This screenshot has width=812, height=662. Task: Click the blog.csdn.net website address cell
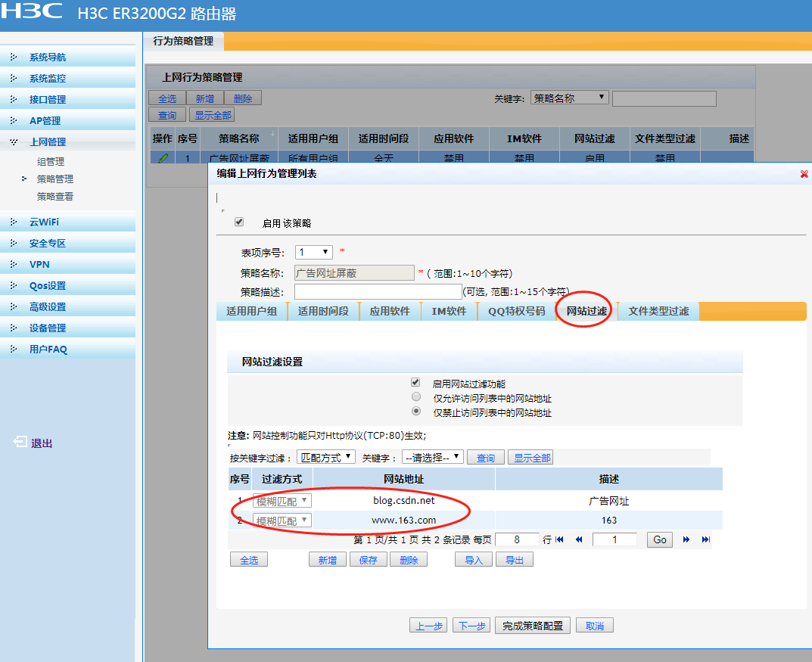(404, 501)
